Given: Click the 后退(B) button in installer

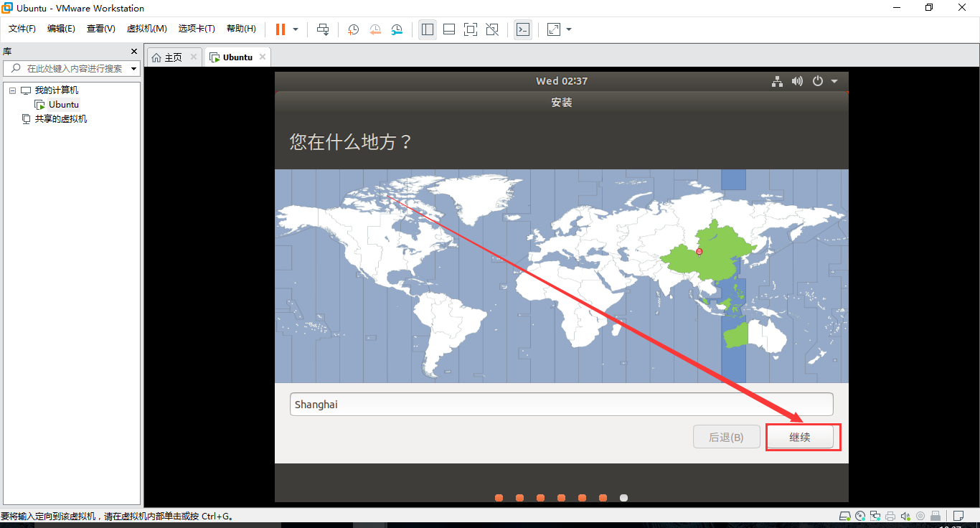Looking at the screenshot, I should point(726,437).
